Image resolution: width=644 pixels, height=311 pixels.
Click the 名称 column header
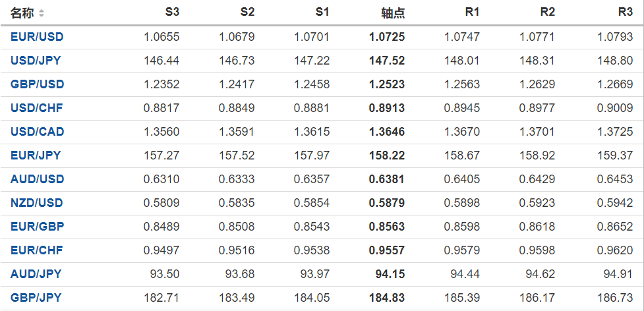[22, 13]
